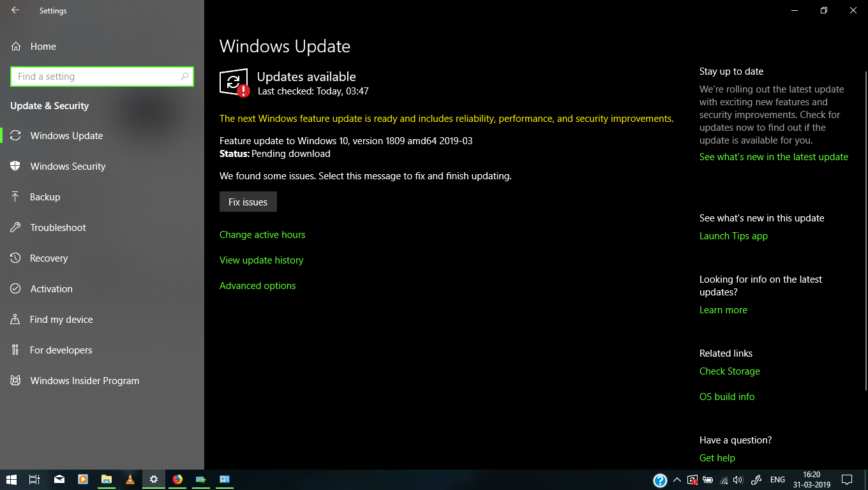Go to Recovery settings

coord(102,258)
